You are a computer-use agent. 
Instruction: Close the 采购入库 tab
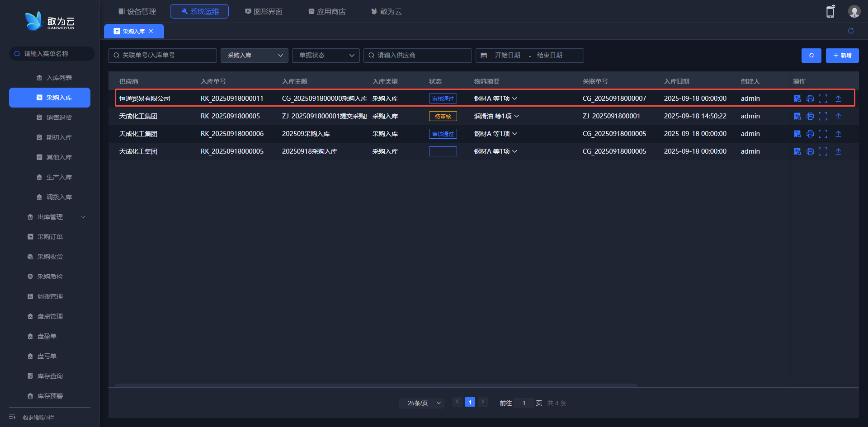(x=151, y=31)
